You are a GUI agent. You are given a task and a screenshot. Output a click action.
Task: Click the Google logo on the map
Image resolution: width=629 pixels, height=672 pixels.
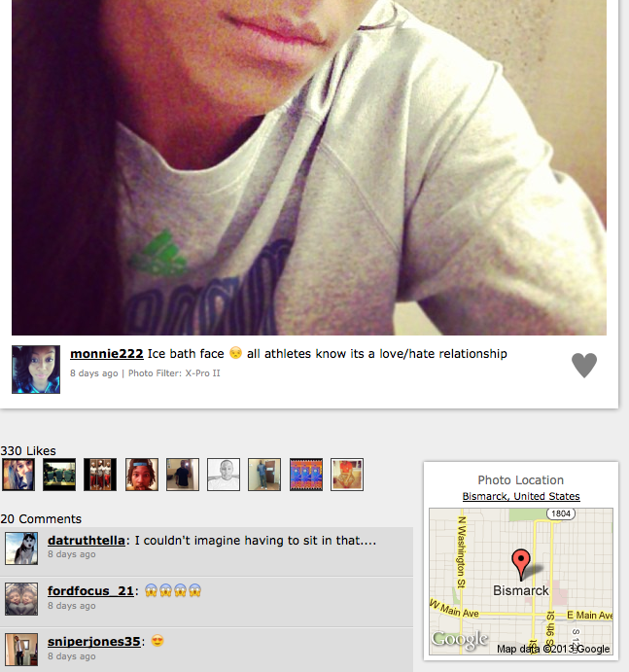click(x=460, y=639)
